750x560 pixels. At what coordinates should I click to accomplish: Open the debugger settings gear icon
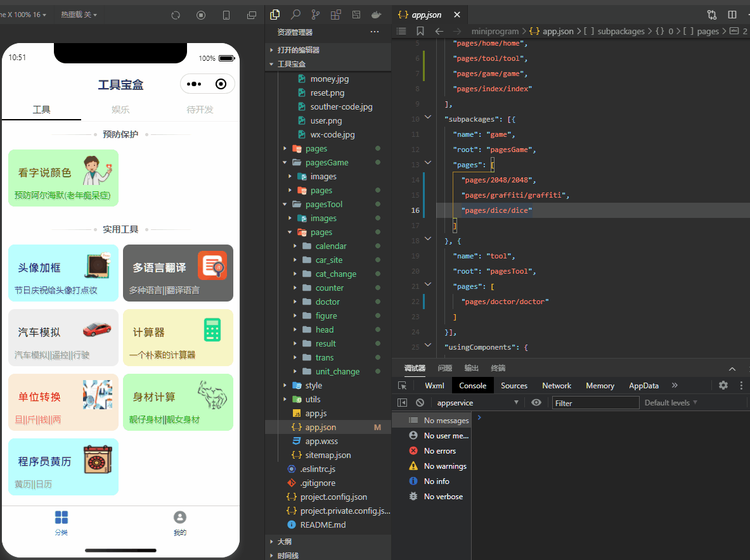(x=721, y=385)
